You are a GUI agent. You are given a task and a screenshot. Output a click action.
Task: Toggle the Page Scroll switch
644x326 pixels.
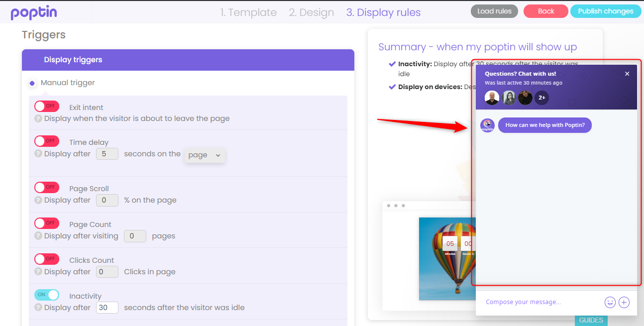47,187
